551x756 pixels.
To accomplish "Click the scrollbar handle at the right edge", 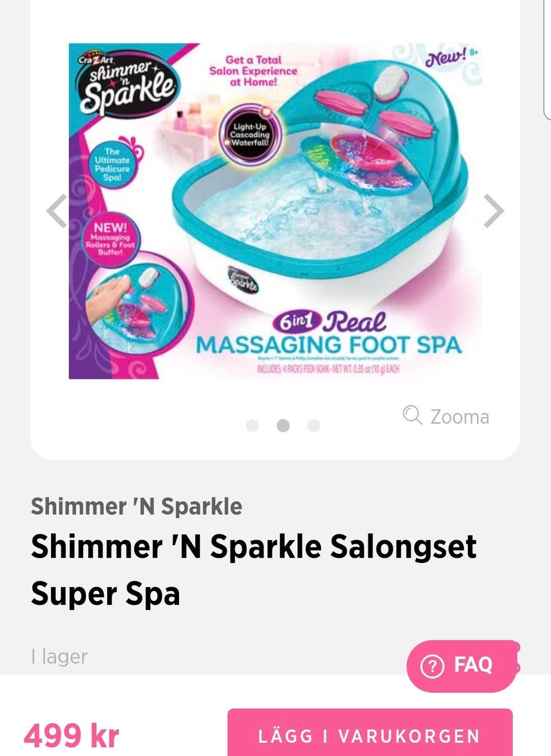I will (546, 59).
